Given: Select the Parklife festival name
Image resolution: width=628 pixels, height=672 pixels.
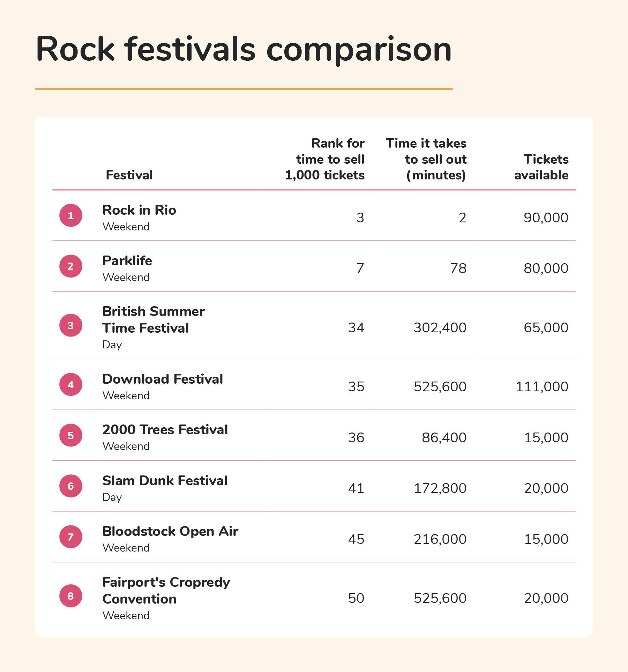Looking at the screenshot, I should coord(127,261).
